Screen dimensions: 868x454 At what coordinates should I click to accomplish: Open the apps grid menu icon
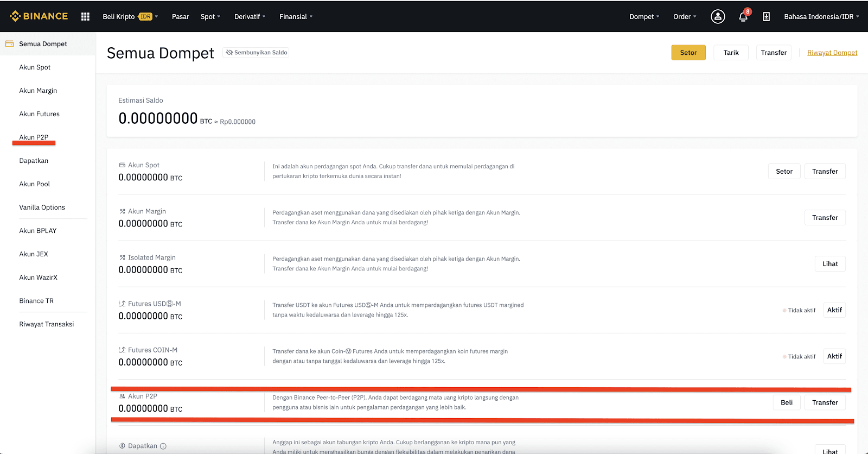85,17
